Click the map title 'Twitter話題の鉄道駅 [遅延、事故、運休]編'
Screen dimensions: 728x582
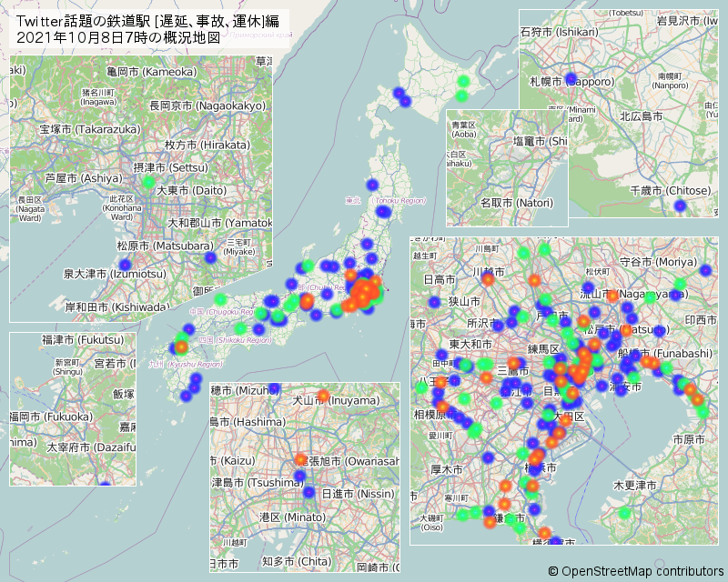point(147,21)
